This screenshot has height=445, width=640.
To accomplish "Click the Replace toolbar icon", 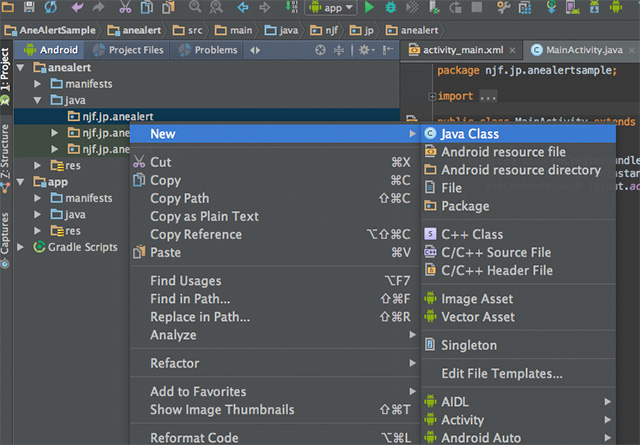I will pyautogui.click(x=216, y=7).
